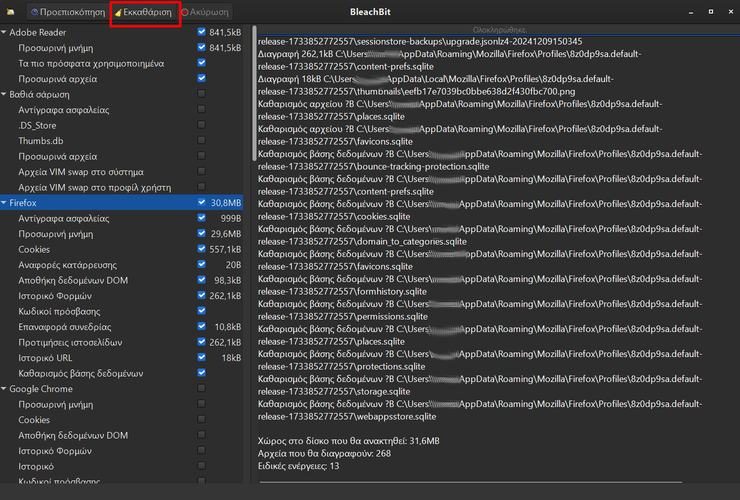Click the disk space summary line in log

tap(347, 440)
